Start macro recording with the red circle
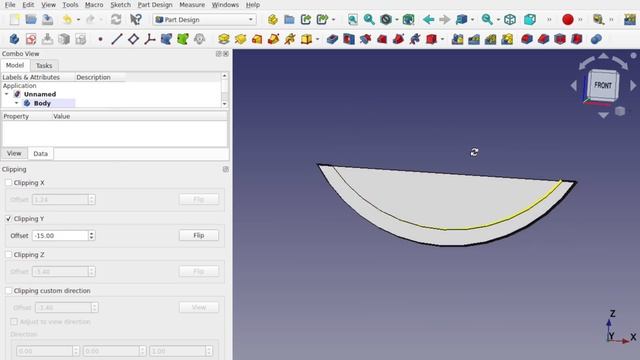Screen dimensions: 640x360 click(x=567, y=20)
